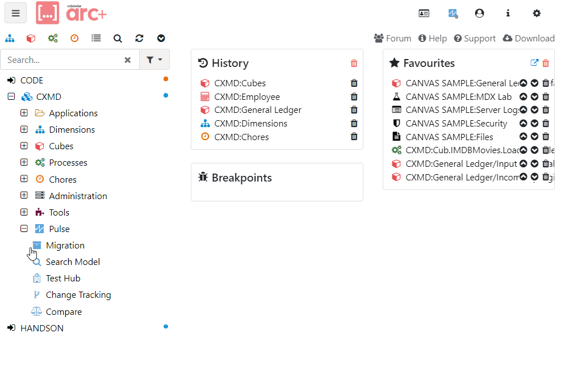
Task: Click the red cube icon in toolbar
Action: [31, 39]
